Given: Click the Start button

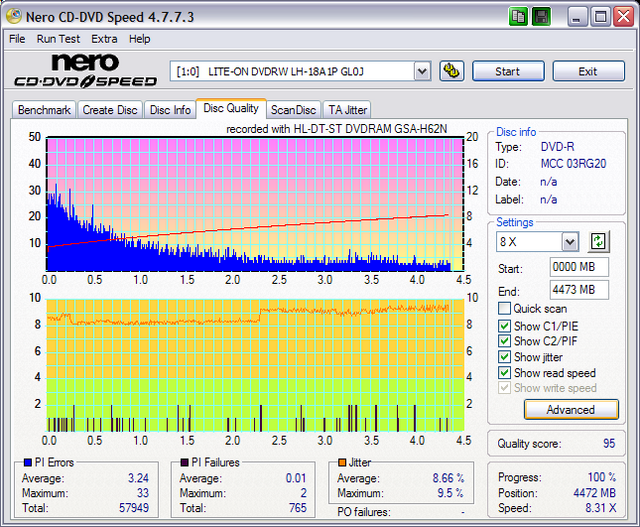Looking at the screenshot, I should click(x=508, y=71).
